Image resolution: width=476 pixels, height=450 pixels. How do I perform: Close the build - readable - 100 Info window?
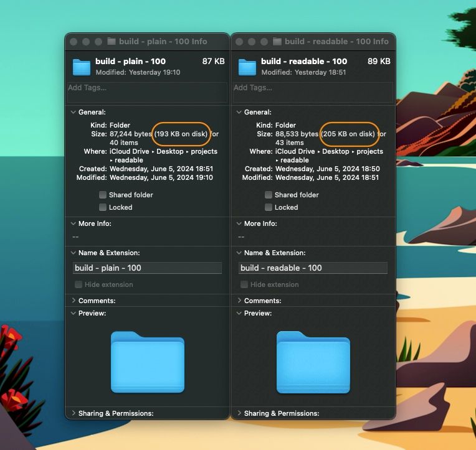(239, 42)
